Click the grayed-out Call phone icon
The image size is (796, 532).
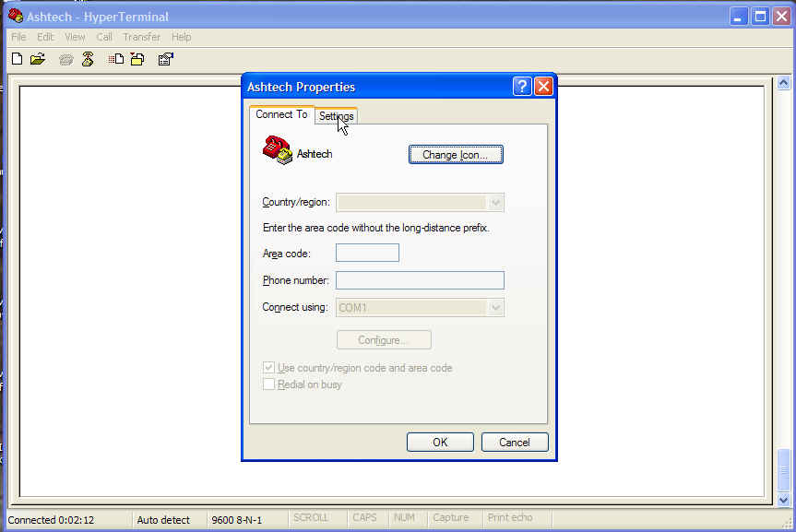click(66, 59)
